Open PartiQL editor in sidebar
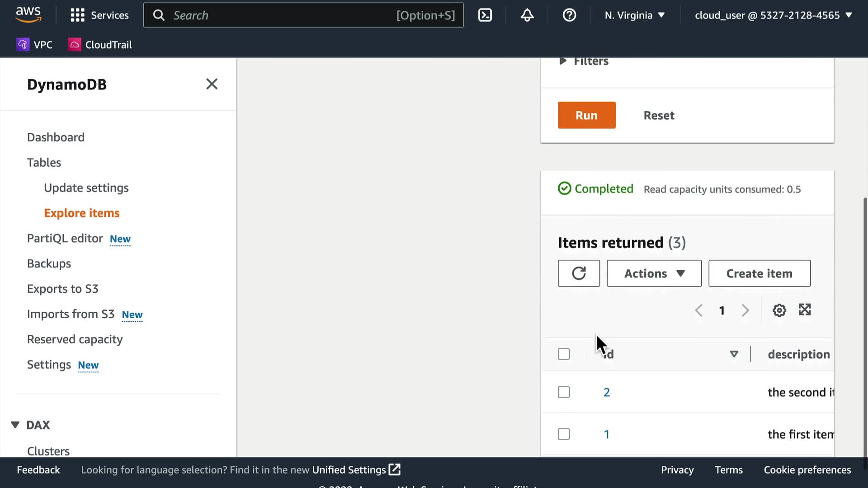 (65, 238)
